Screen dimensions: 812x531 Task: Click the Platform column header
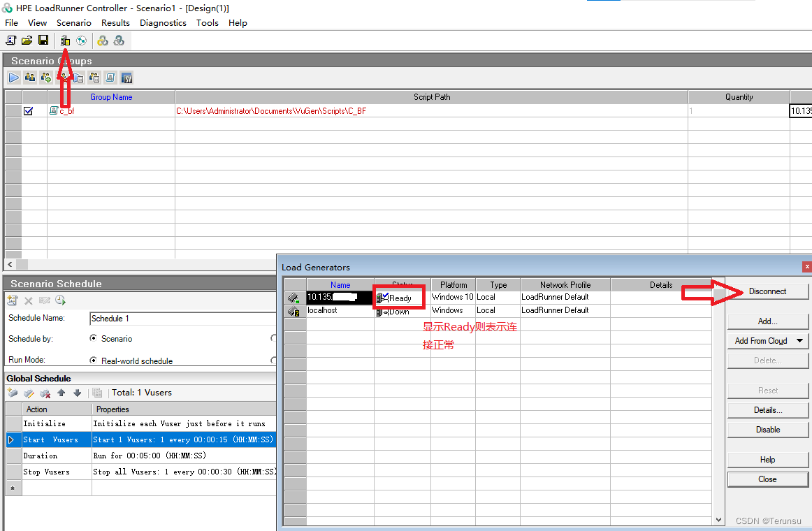(453, 284)
